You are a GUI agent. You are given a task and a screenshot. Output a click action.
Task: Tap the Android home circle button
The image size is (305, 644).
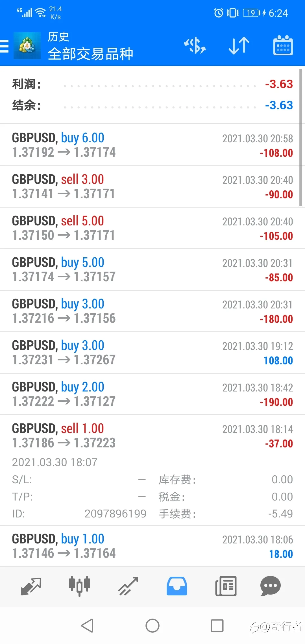point(152,626)
